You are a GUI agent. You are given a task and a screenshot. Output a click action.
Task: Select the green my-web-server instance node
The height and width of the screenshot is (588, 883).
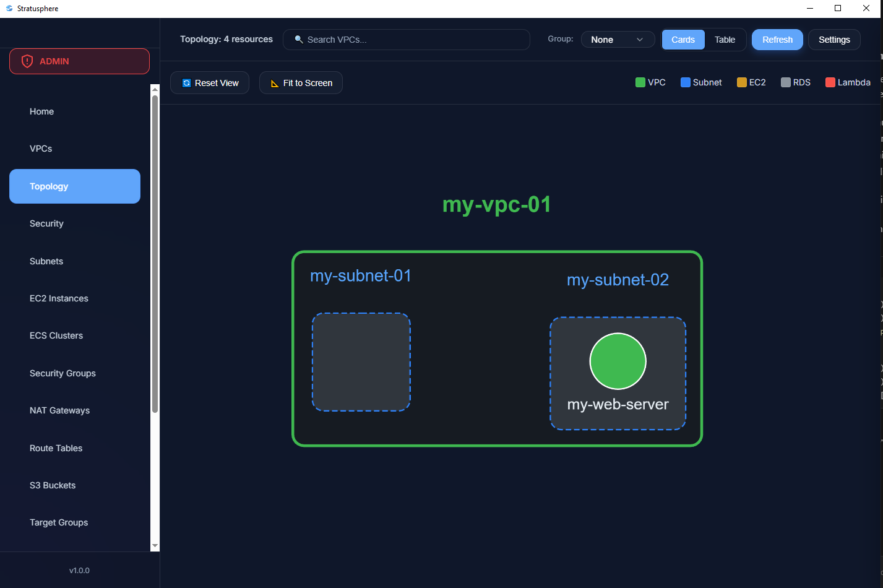618,361
